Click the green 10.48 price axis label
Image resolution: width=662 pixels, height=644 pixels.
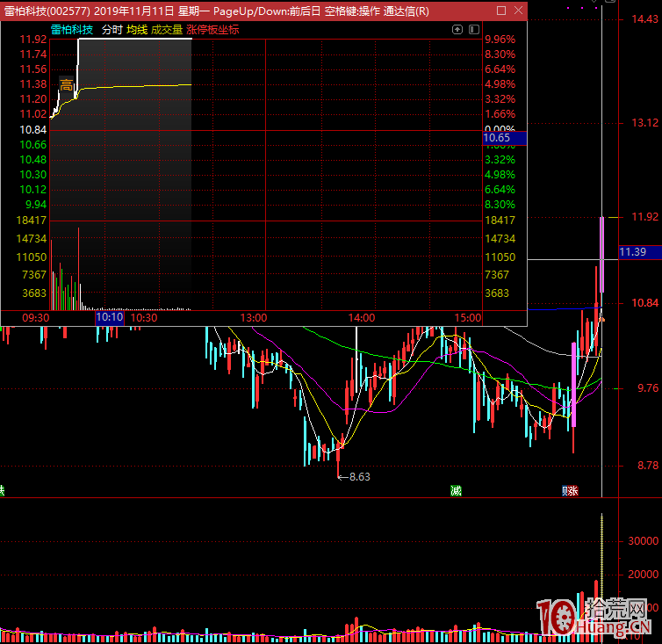[33, 160]
